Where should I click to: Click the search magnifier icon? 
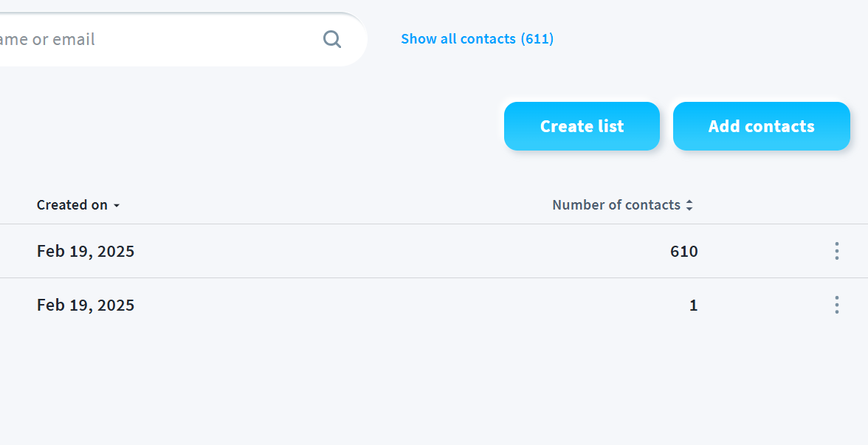[332, 39]
